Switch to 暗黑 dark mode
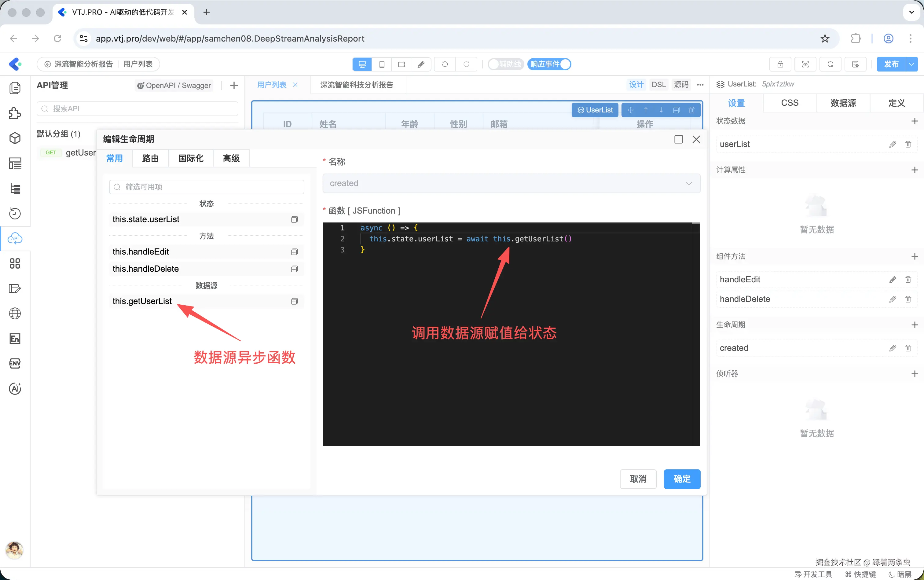 pos(900,574)
